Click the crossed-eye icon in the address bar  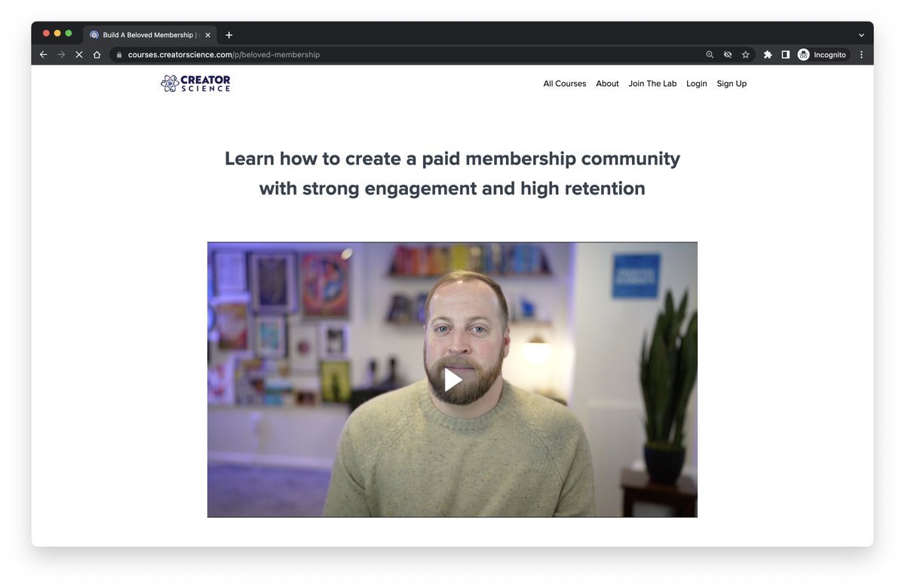coord(727,54)
